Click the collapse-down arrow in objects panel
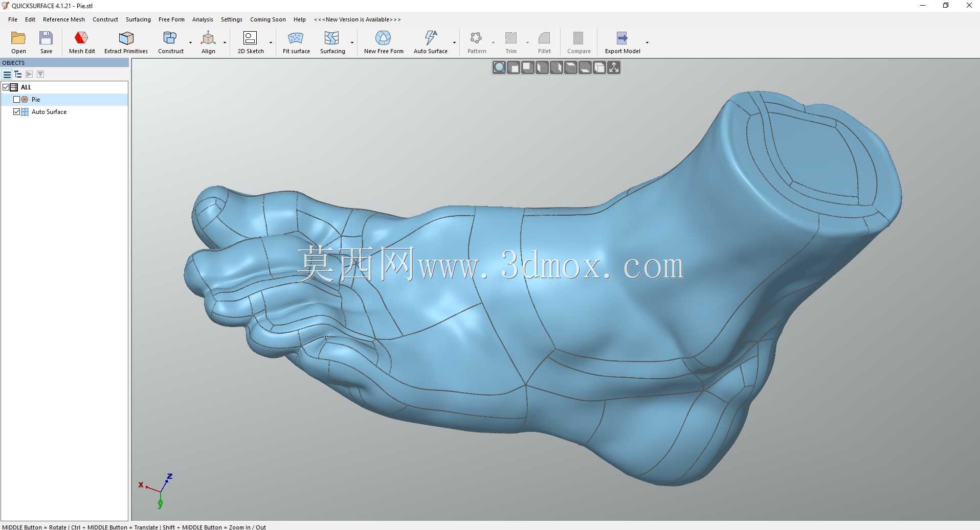This screenshot has height=530, width=980. pos(40,74)
